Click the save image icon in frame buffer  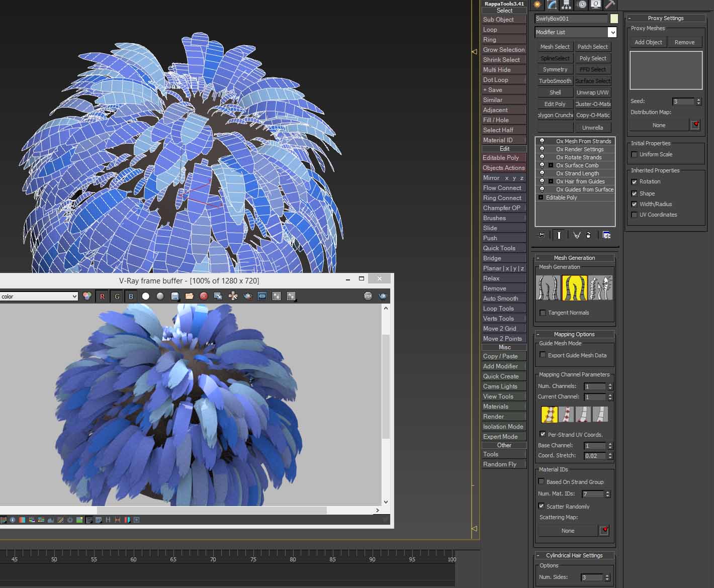[x=175, y=297]
